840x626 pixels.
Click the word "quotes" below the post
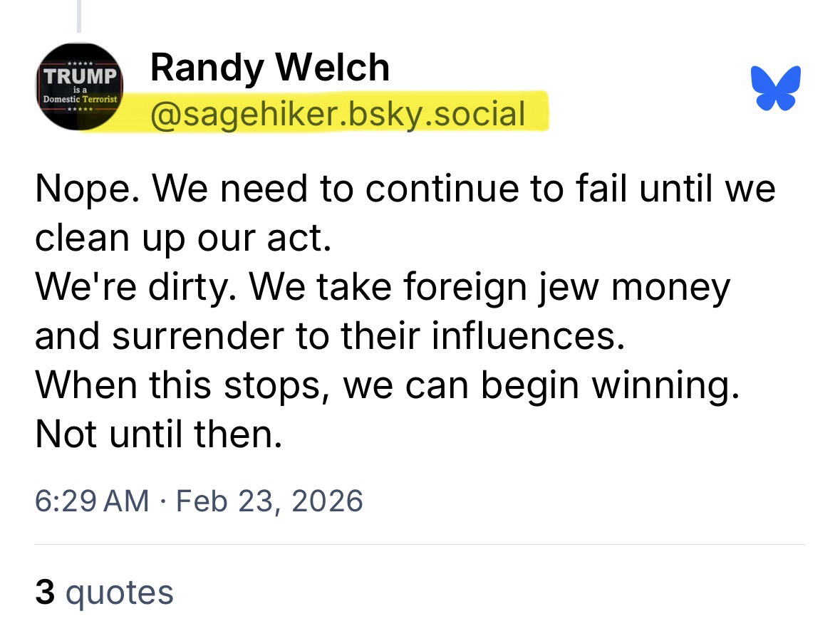click(119, 593)
